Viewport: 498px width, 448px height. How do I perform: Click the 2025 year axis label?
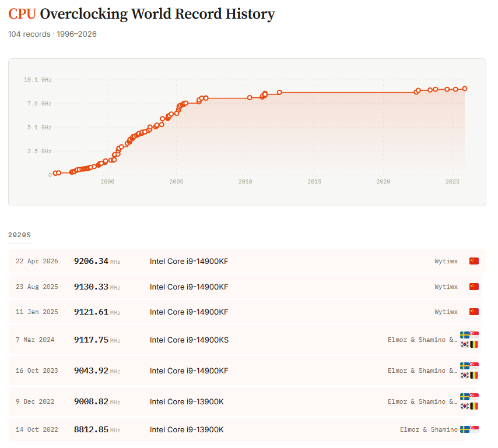tap(453, 182)
